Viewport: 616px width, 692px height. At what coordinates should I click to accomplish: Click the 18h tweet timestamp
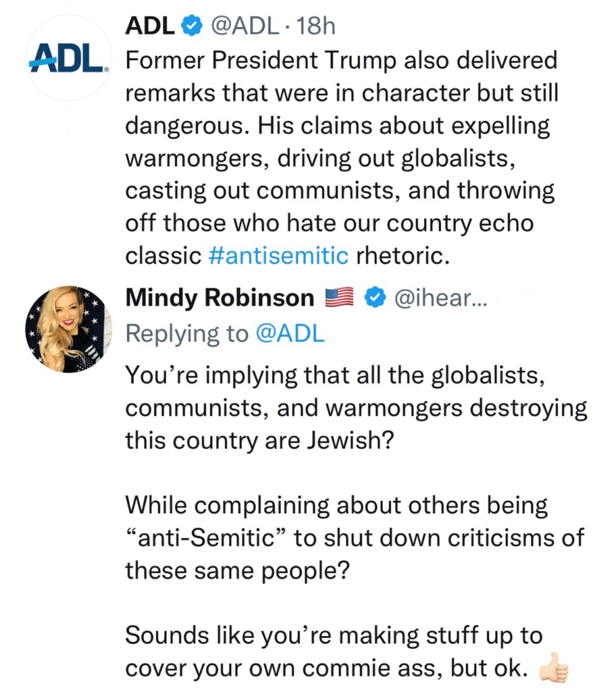pos(315,26)
